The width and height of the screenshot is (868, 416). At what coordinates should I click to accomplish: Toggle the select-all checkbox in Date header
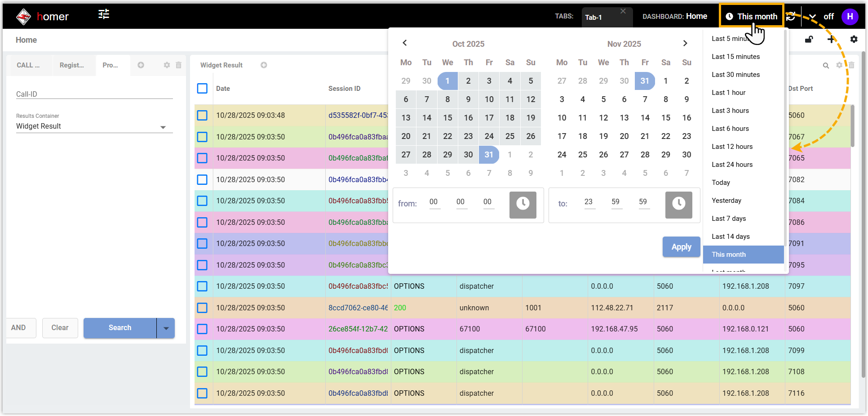pyautogui.click(x=202, y=89)
